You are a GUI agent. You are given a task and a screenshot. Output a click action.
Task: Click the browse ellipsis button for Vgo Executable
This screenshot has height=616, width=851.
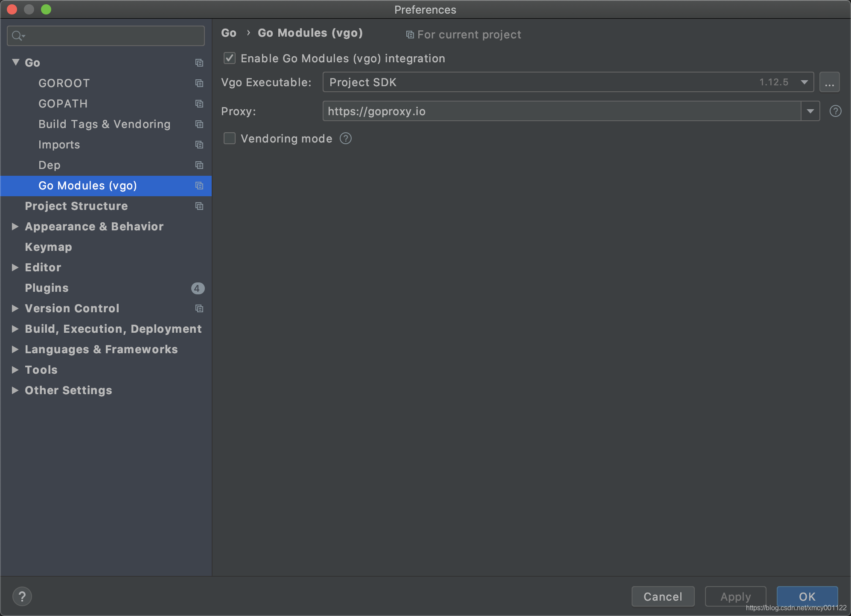[829, 82]
